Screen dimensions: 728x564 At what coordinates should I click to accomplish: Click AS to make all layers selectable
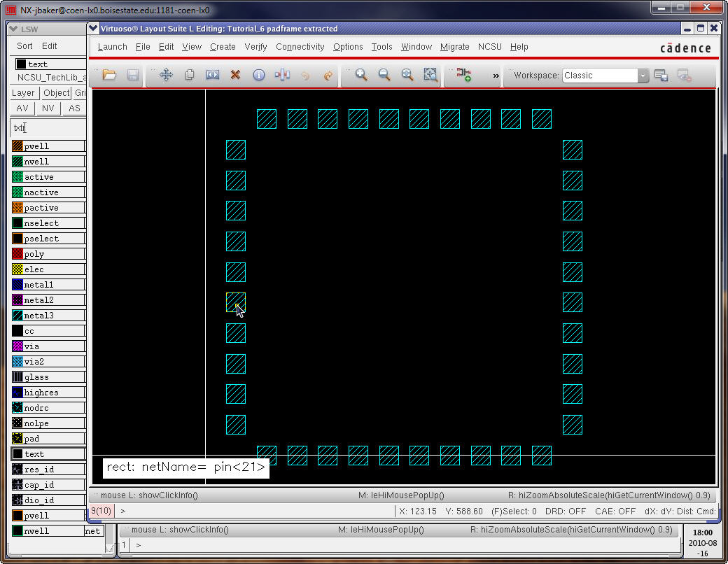tap(74, 108)
